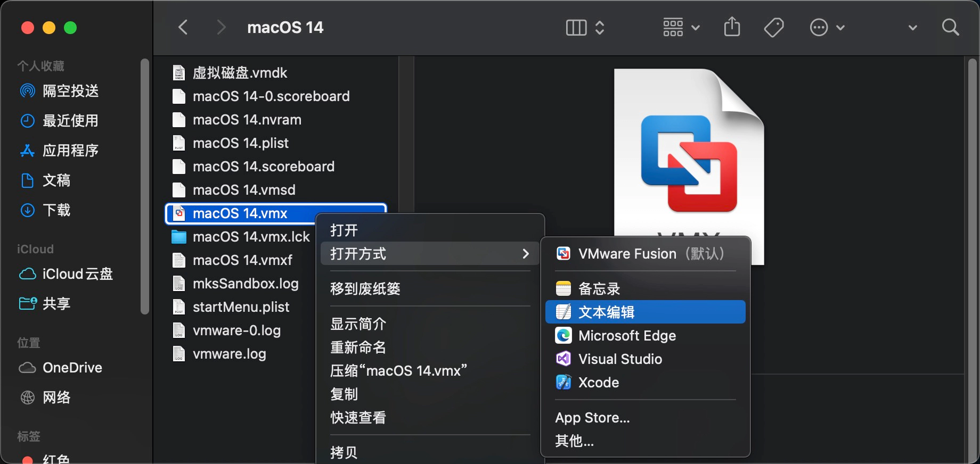This screenshot has width=980, height=464.
Task: Click the Share toolbar icon
Action: coord(732,27)
